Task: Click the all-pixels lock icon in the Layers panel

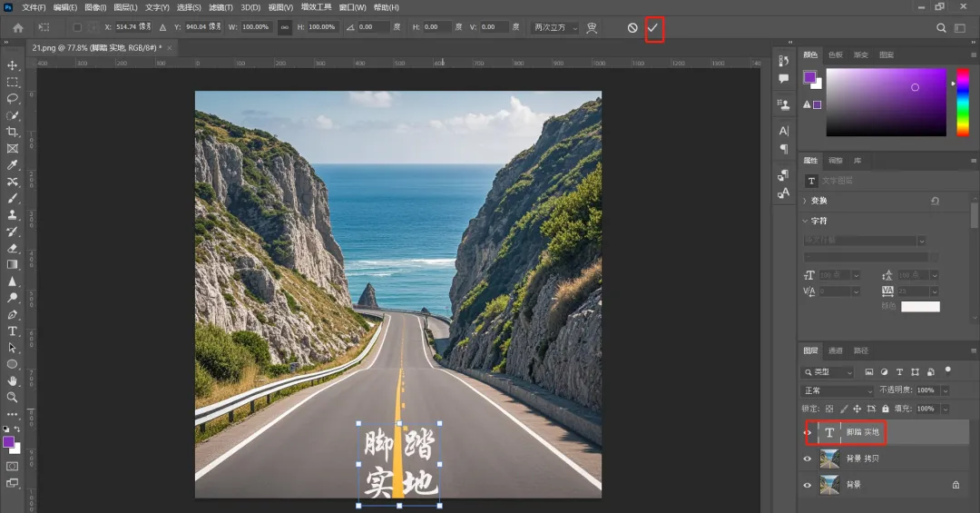Action: pos(887,409)
